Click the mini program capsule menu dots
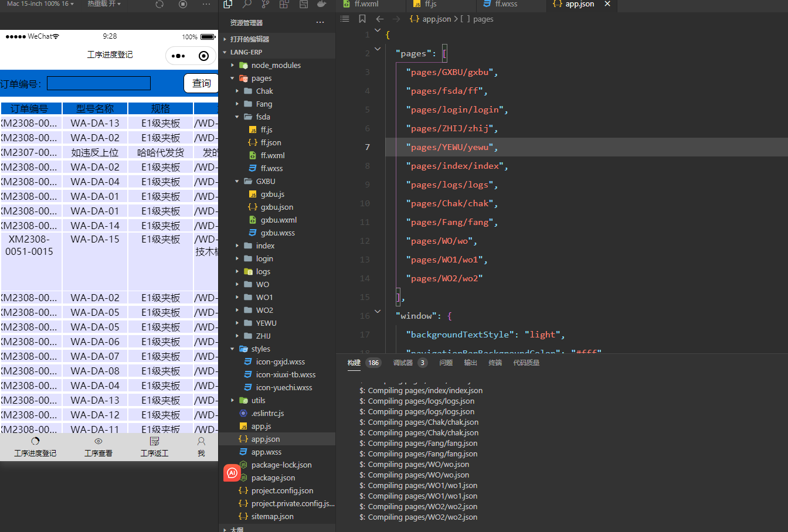This screenshot has width=788, height=532. click(179, 56)
